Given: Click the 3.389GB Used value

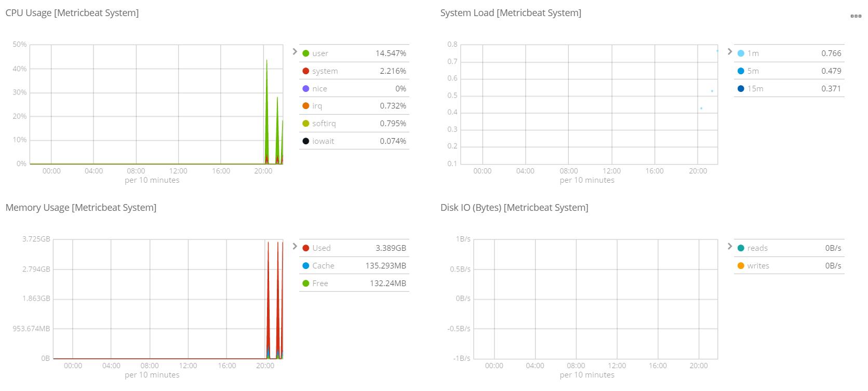Looking at the screenshot, I should coord(391,248).
